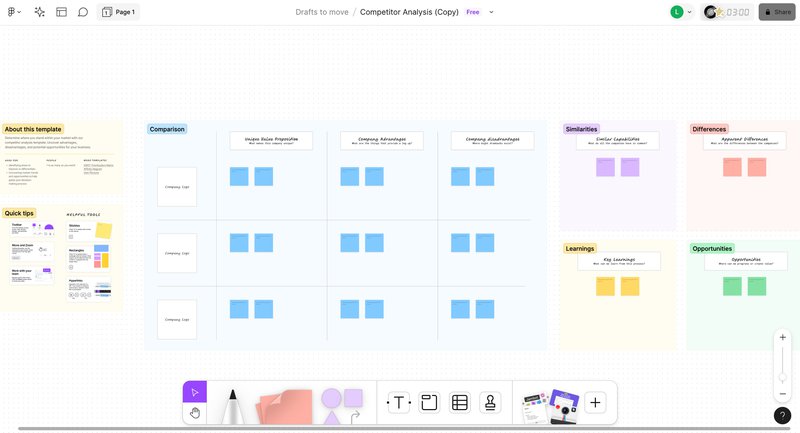This screenshot has width=800, height=433.
Task: Select the Marker pen tool
Action: coord(231,404)
